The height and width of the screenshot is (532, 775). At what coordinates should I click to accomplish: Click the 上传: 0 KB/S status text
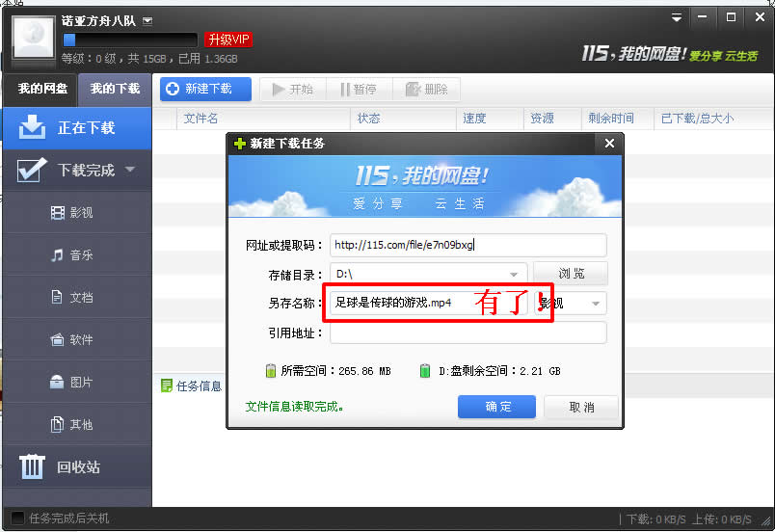point(722,519)
